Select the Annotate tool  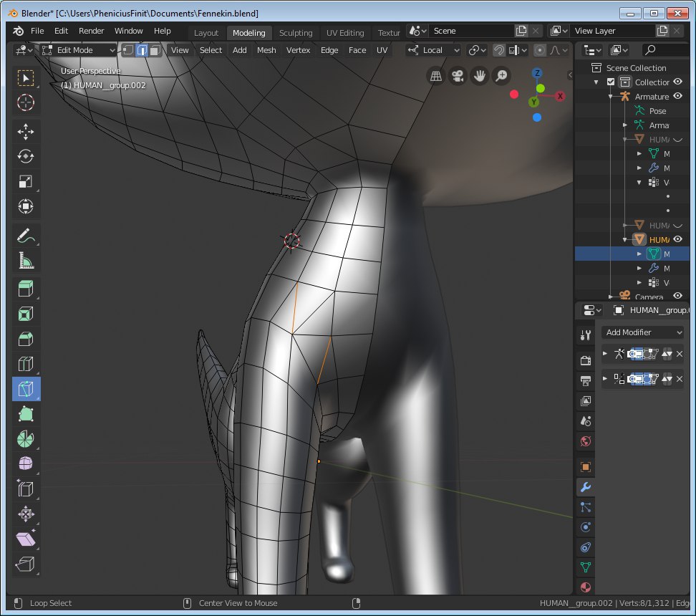pos(26,236)
